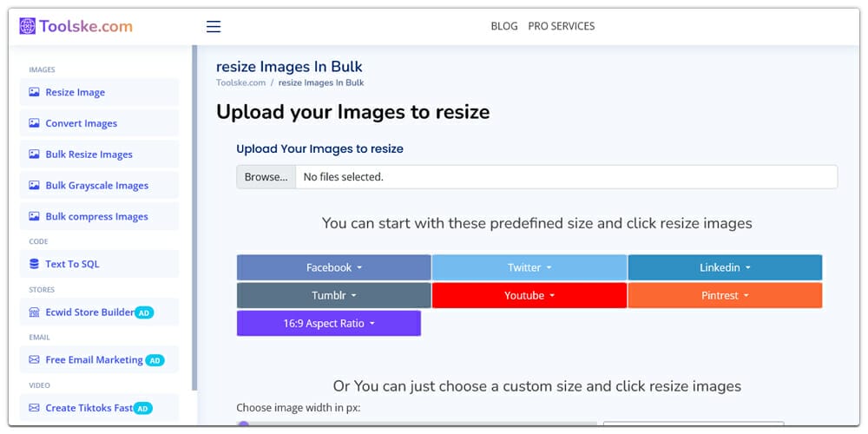Click the image width slider handle
The width and height of the screenshot is (868, 434).
242,425
